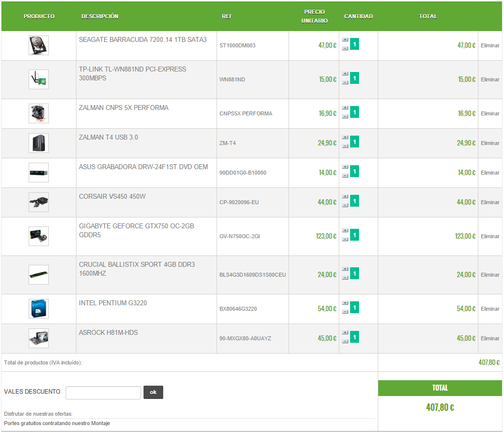Click the DESCRIPCIÓN column header
The width and height of the screenshot is (504, 433).
click(x=100, y=16)
